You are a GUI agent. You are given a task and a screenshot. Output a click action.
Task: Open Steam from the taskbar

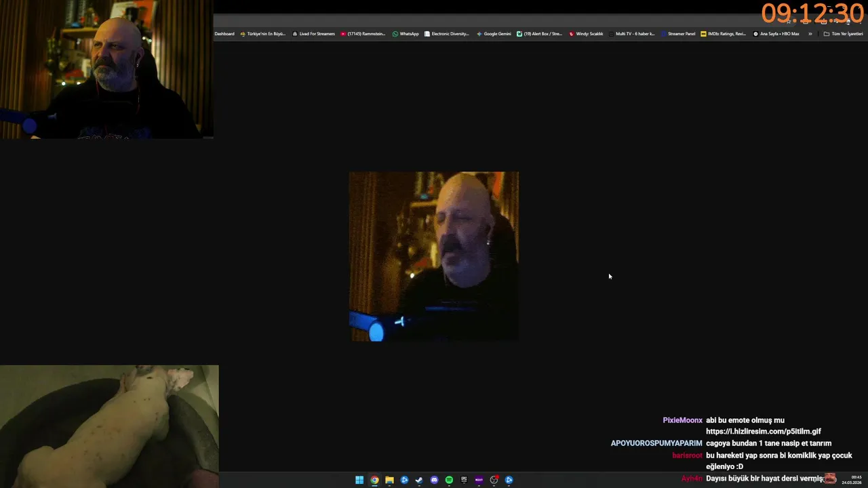[x=419, y=480]
